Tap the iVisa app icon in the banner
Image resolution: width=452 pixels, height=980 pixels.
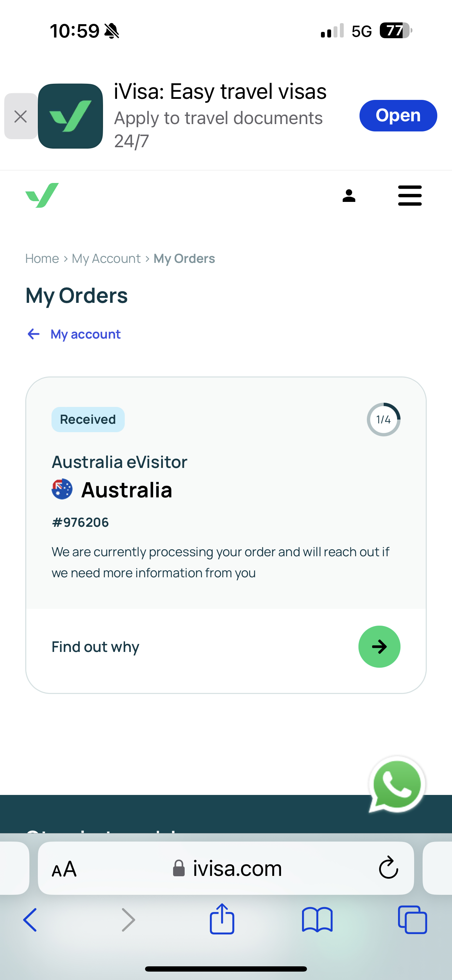tap(70, 115)
